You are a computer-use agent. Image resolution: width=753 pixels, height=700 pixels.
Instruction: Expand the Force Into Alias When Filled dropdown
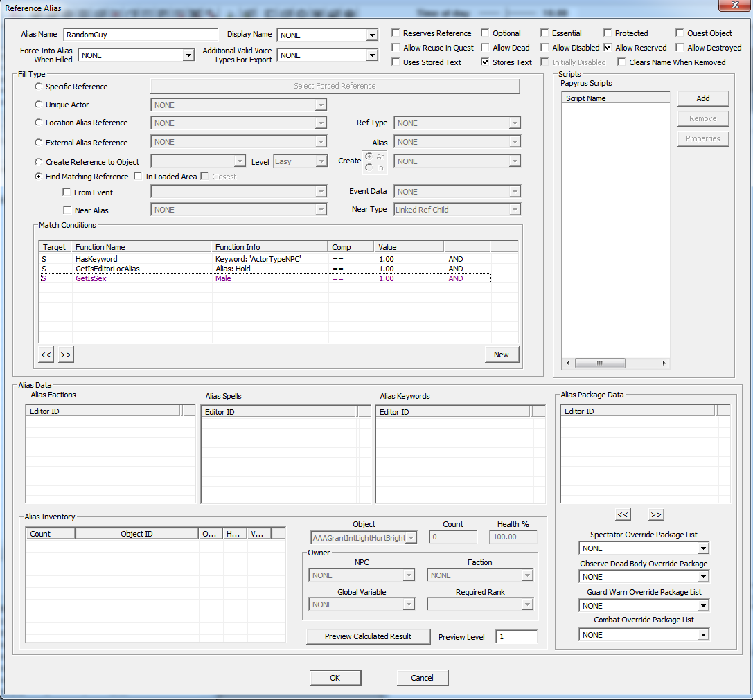[x=188, y=55]
